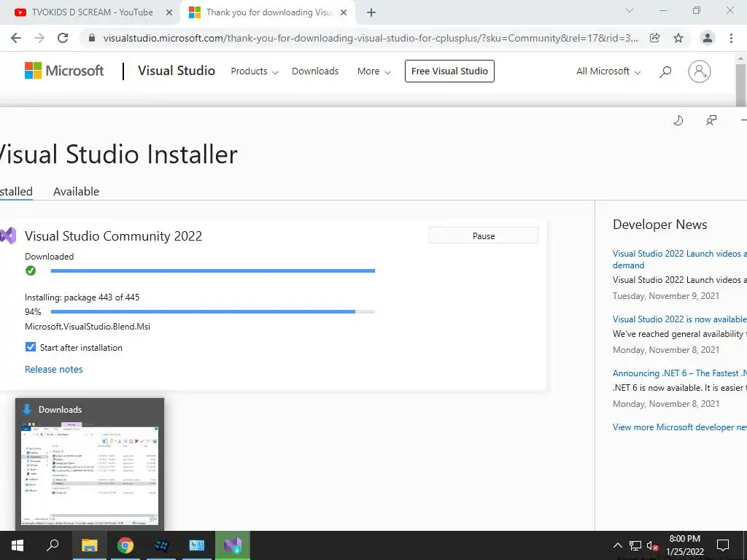The height and width of the screenshot is (560, 747).
Task: Show hidden tray icons chevron
Action: [617, 545]
